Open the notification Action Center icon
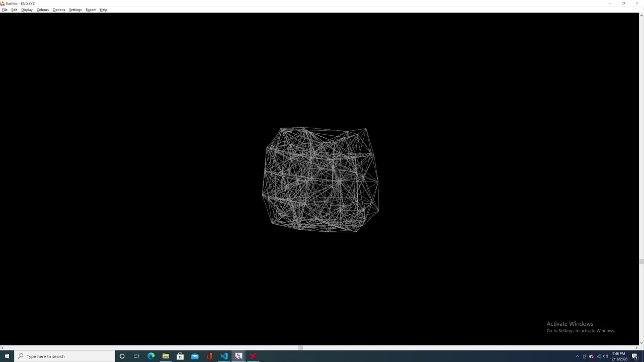This screenshot has height=362, width=644. coord(635,356)
